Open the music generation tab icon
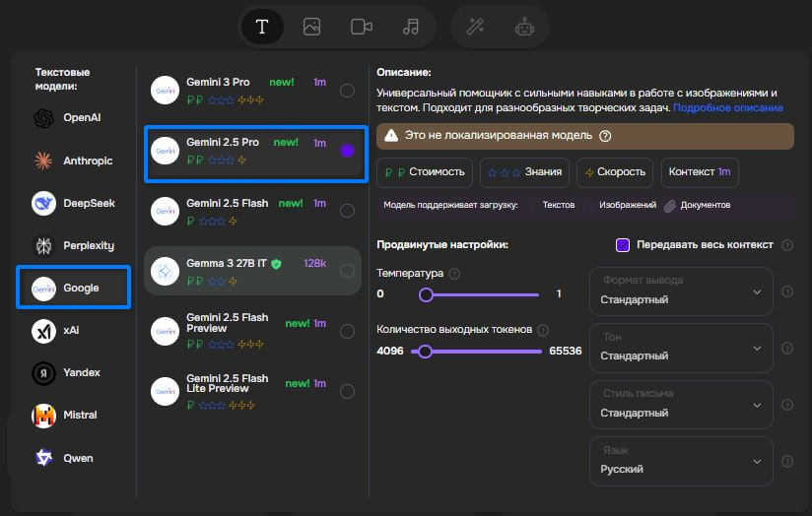This screenshot has width=812, height=516. (x=411, y=27)
